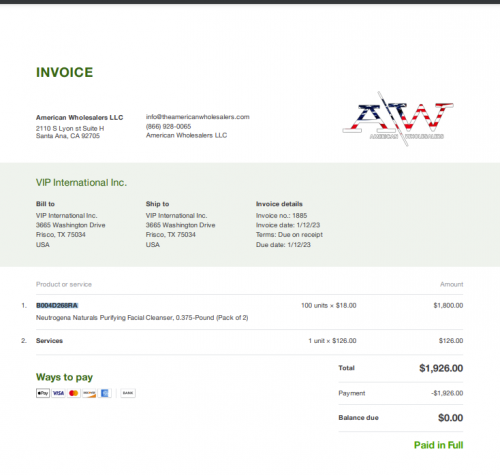Click the Paid in Full status
The width and height of the screenshot is (500, 475).
click(439, 445)
